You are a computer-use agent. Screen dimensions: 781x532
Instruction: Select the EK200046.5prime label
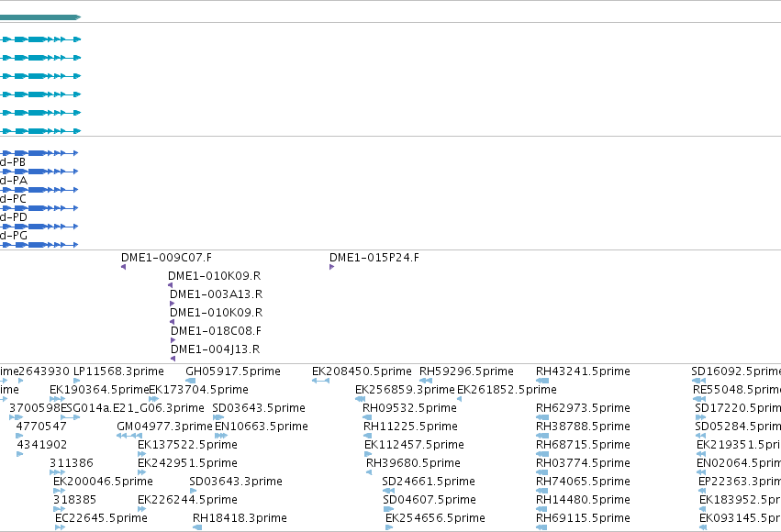(x=103, y=482)
